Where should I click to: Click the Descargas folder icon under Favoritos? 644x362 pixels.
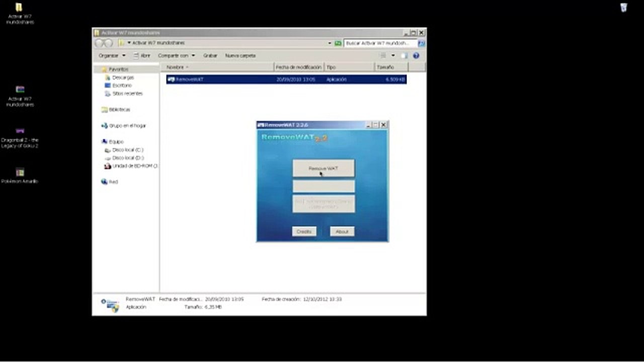pyautogui.click(x=108, y=78)
